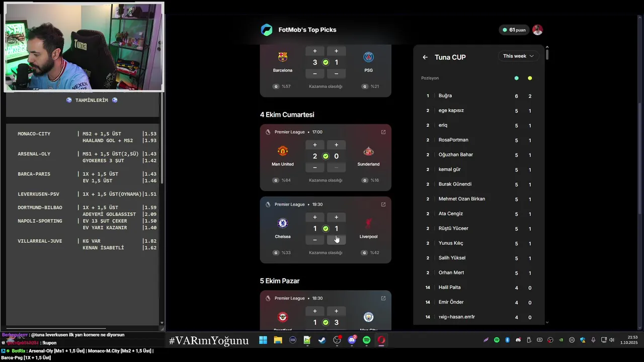This screenshot has width=644, height=362.
Task: Open Opera browser from taskbar
Action: [381, 340]
